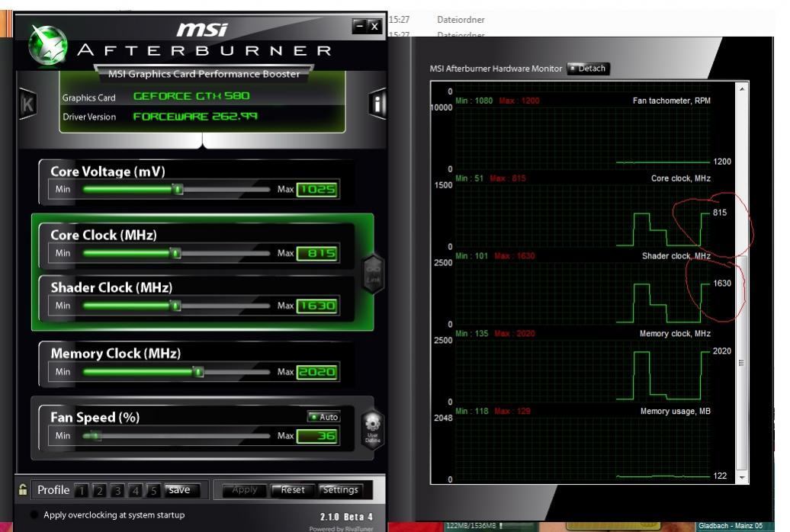Select profile slot 3

coord(118,490)
